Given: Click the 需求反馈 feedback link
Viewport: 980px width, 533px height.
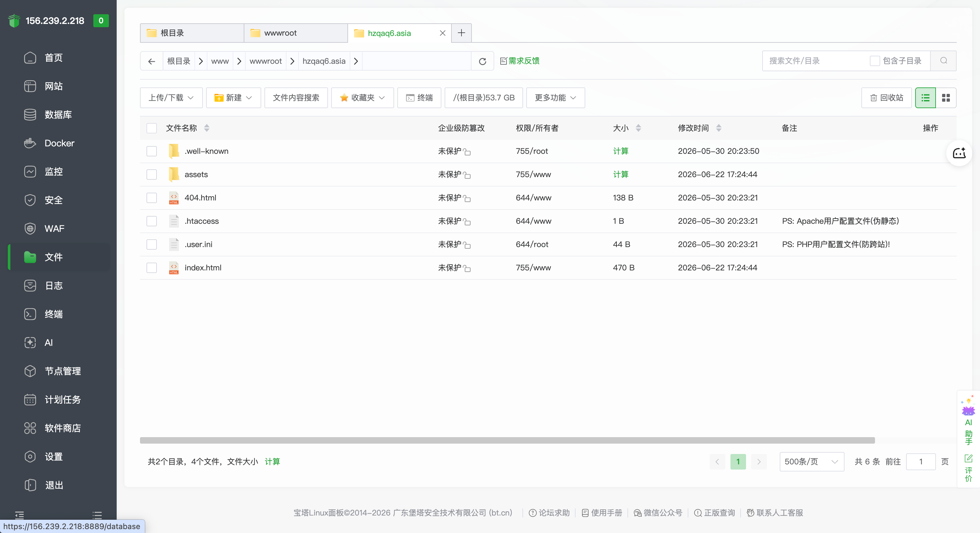Looking at the screenshot, I should [x=520, y=61].
